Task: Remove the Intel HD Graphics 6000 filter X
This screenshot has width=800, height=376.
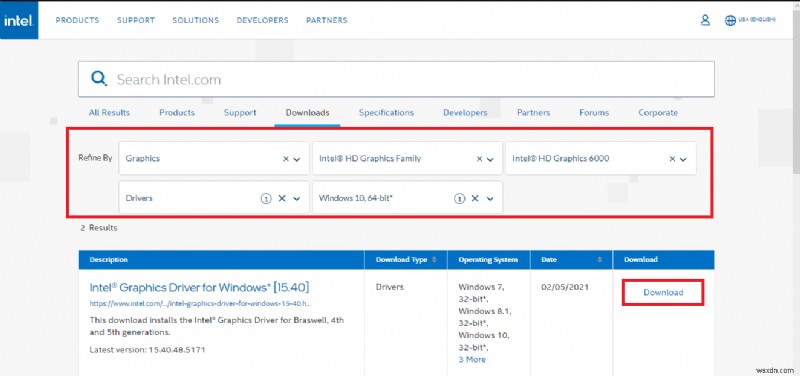Action: tap(672, 159)
